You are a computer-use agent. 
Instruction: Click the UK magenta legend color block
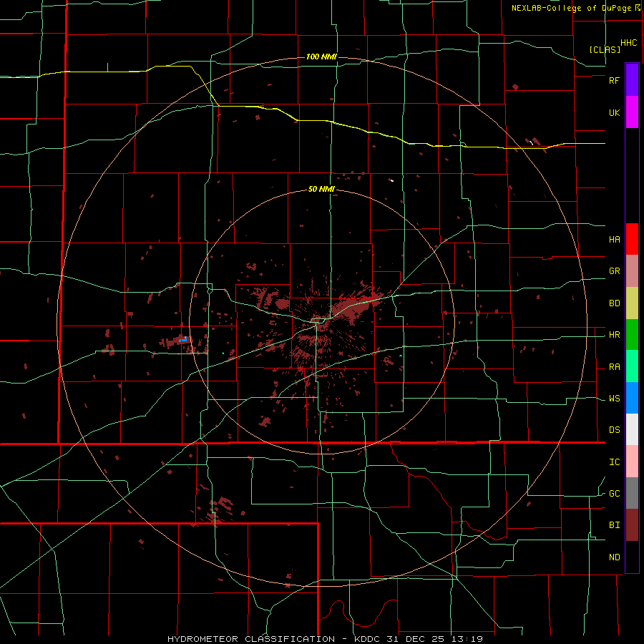[632, 112]
